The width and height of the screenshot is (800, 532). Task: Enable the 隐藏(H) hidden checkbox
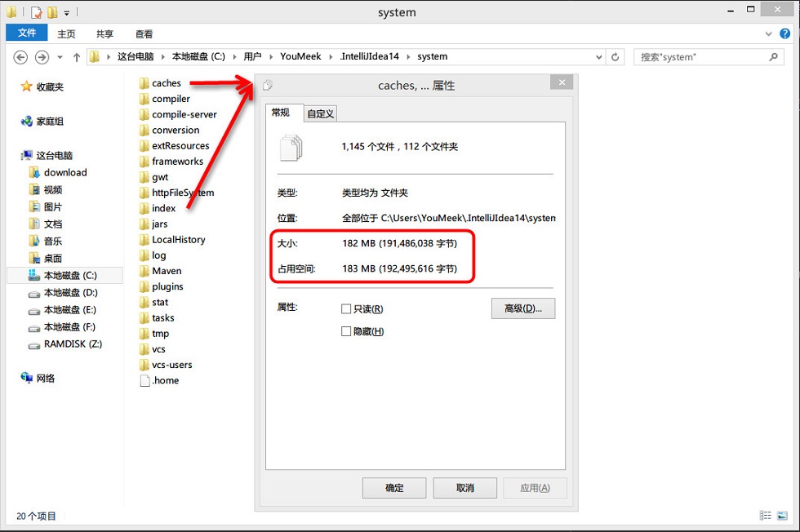click(x=346, y=331)
